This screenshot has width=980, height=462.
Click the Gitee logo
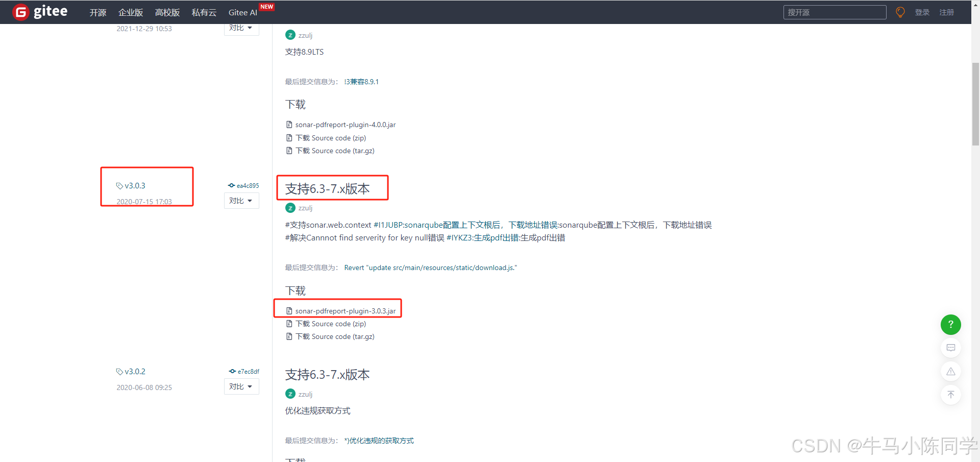click(x=40, y=12)
